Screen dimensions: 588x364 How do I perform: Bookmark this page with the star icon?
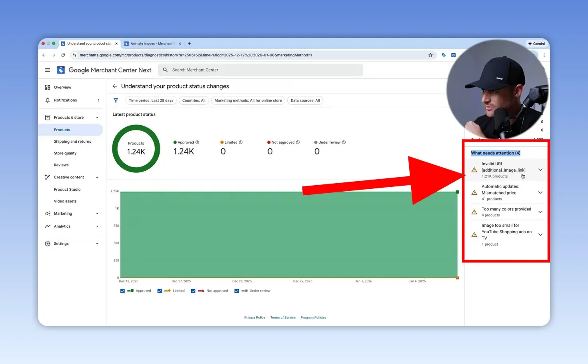(x=430, y=55)
